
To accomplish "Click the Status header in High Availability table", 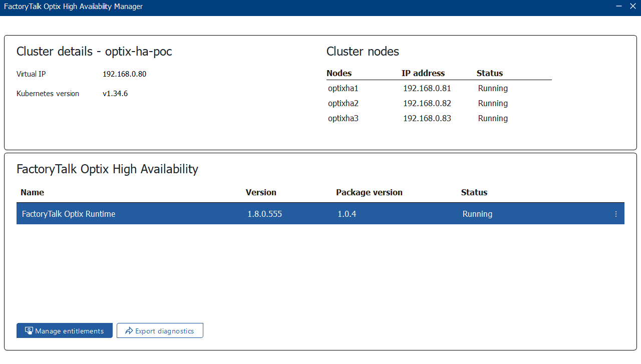I will point(474,192).
